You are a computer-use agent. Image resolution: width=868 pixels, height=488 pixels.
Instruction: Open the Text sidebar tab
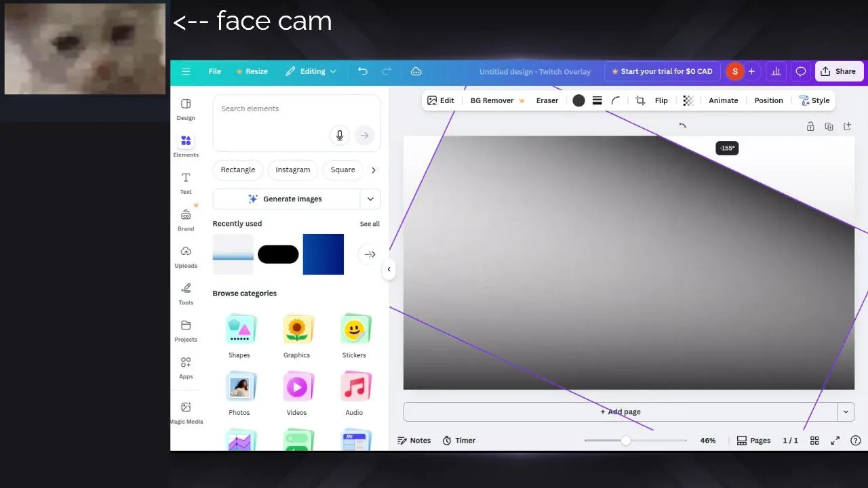coord(186,183)
